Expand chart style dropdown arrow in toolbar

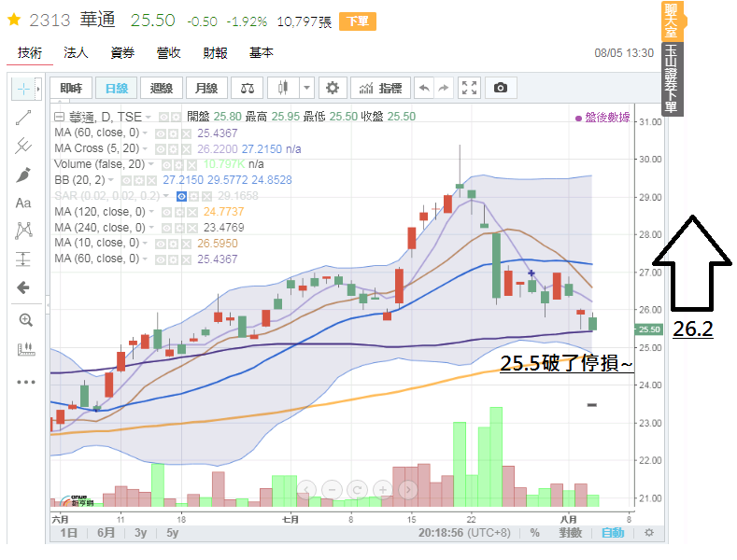306,88
